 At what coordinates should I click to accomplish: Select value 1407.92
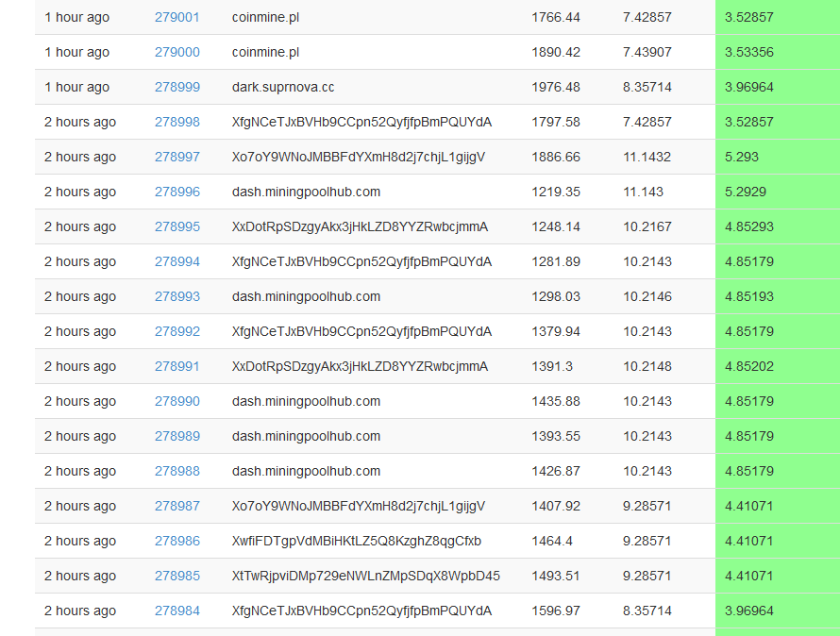click(x=556, y=506)
